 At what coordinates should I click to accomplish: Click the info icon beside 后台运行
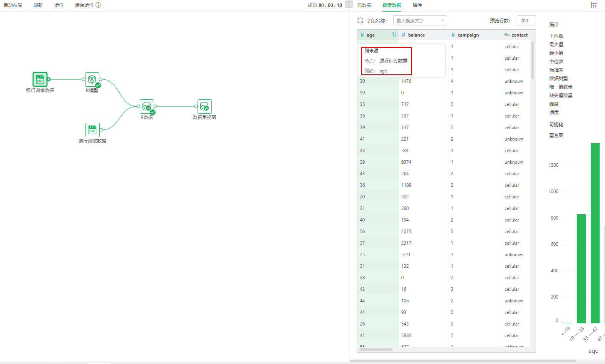(x=98, y=5)
